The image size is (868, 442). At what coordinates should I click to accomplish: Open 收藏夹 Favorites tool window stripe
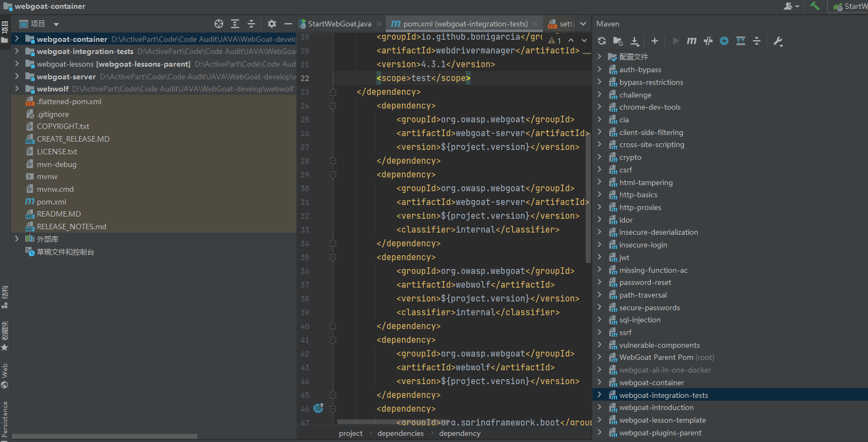point(5,336)
